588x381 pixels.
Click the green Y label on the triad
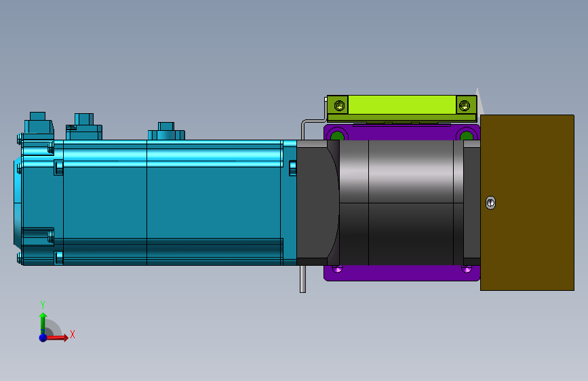[x=43, y=305]
